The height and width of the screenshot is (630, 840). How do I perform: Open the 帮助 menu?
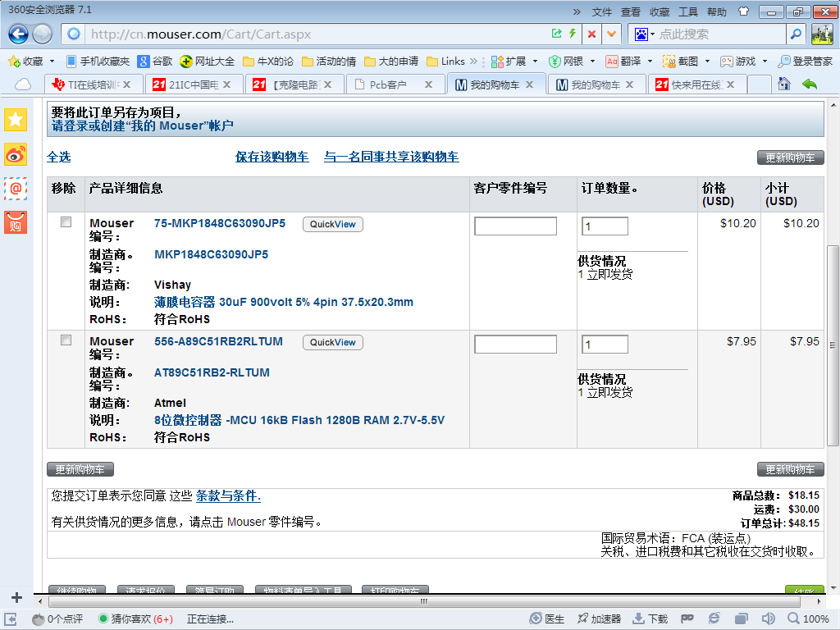717,11
